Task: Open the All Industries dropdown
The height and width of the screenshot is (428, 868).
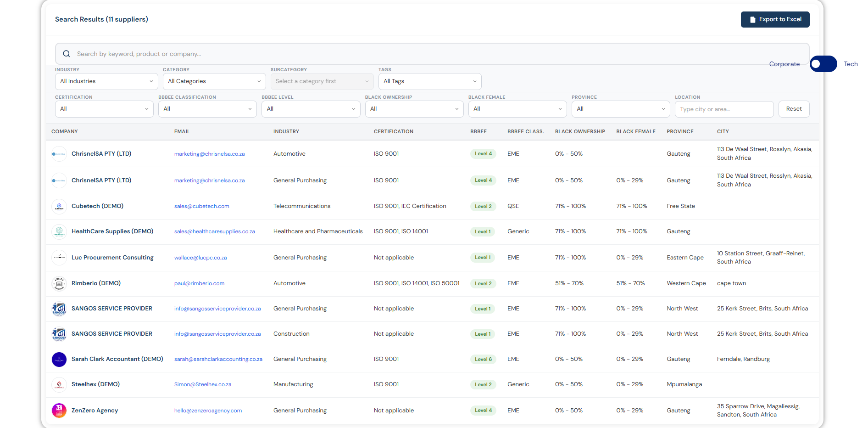Action: coord(106,81)
